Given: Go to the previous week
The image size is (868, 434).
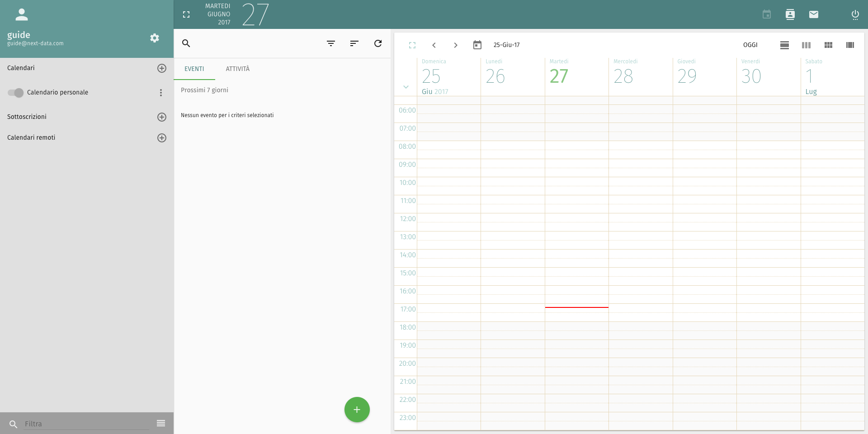Looking at the screenshot, I should pyautogui.click(x=434, y=45).
